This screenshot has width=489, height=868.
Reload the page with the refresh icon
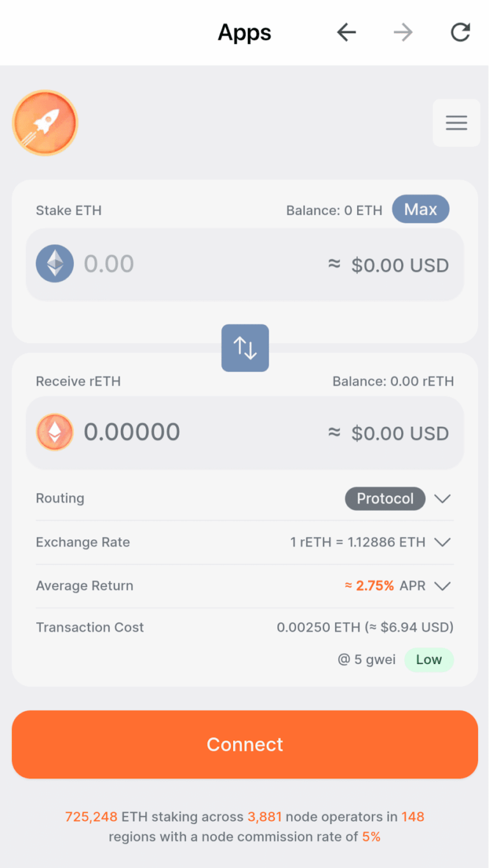[x=460, y=33]
